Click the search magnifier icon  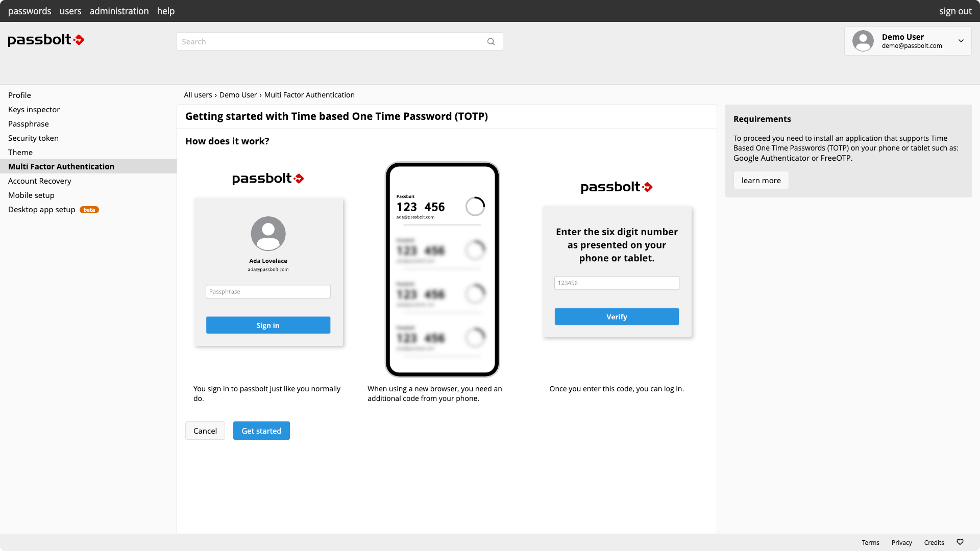[x=491, y=42]
